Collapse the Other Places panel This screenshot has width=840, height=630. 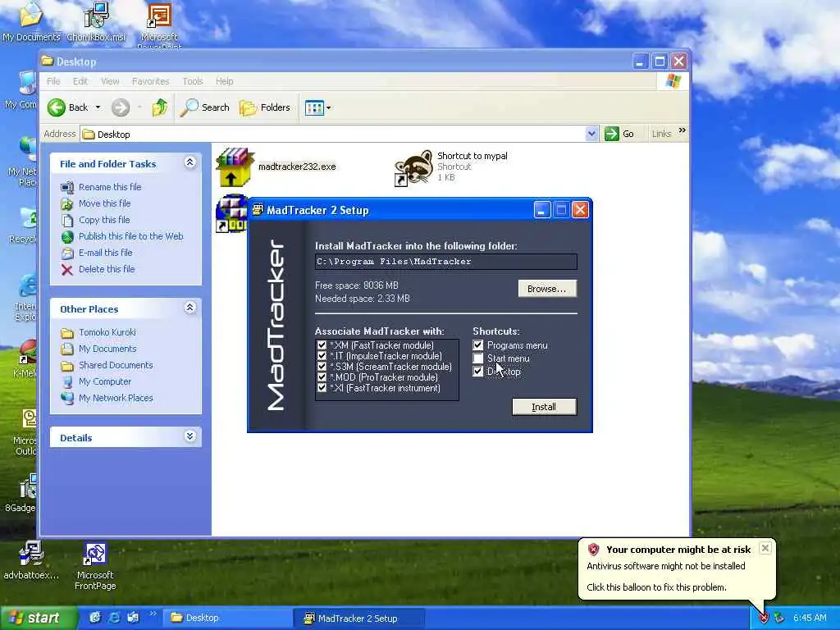189,308
